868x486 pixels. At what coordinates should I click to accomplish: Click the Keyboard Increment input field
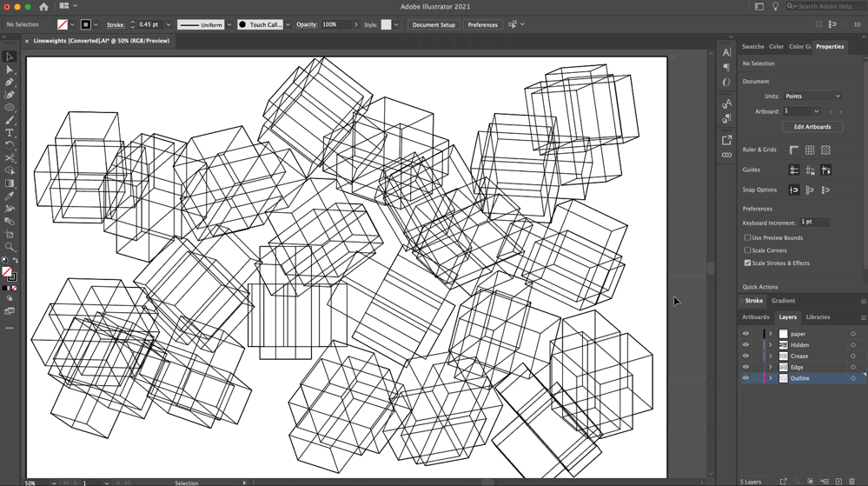[x=814, y=222]
